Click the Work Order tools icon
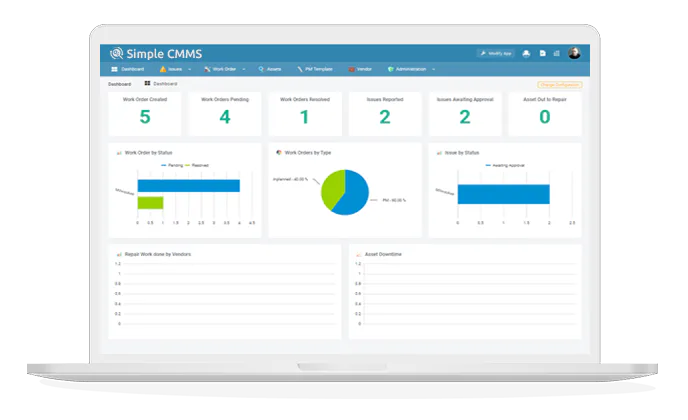The width and height of the screenshot is (688, 420). (x=207, y=69)
